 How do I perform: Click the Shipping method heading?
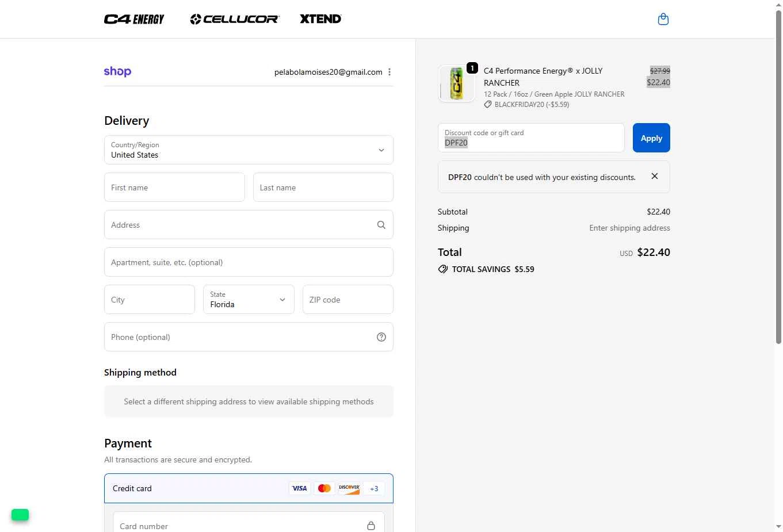pyautogui.click(x=140, y=372)
